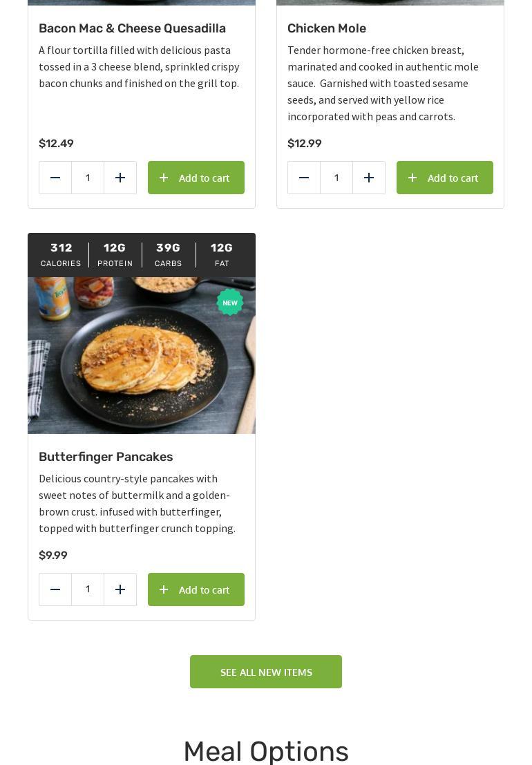Increase Chicken Mole quantity
This screenshot has width=532, height=765.
(x=369, y=178)
